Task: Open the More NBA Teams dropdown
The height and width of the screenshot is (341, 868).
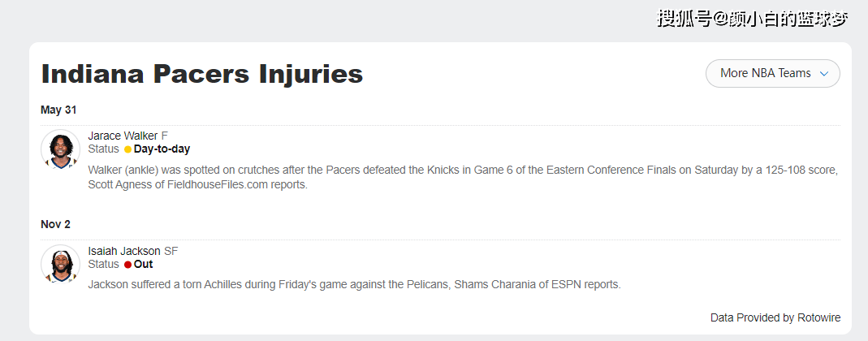Action: coord(772,73)
